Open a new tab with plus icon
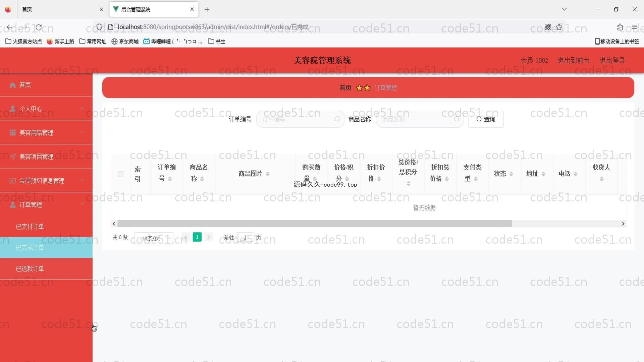Screen dimensions: 644x362 (207, 9)
